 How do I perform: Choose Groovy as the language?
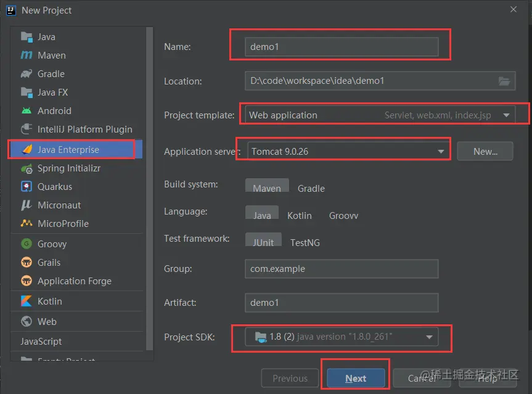(343, 215)
